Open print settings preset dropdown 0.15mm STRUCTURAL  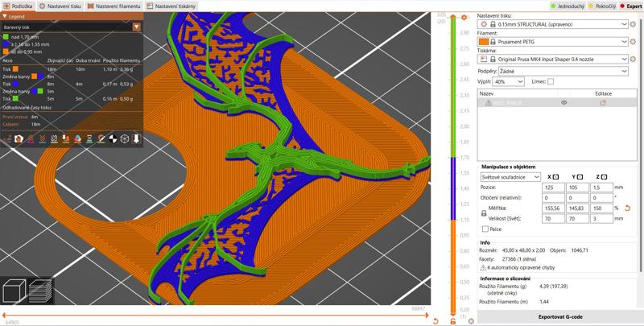[x=552, y=24]
